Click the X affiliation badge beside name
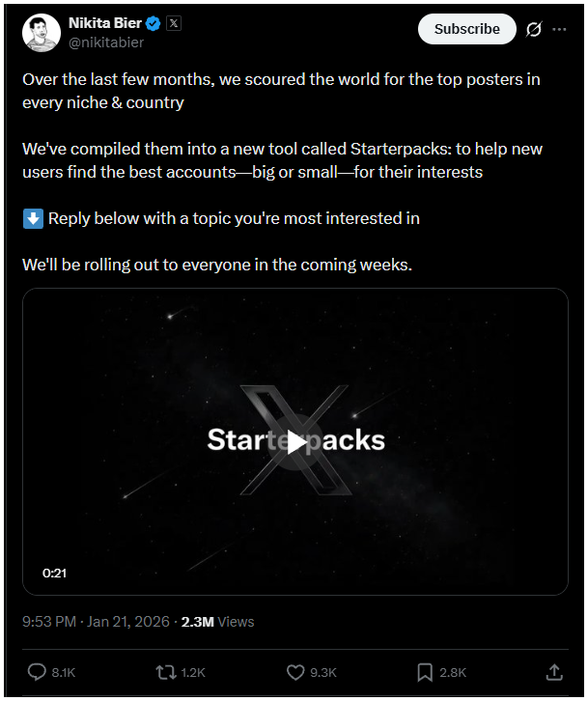 [x=174, y=23]
